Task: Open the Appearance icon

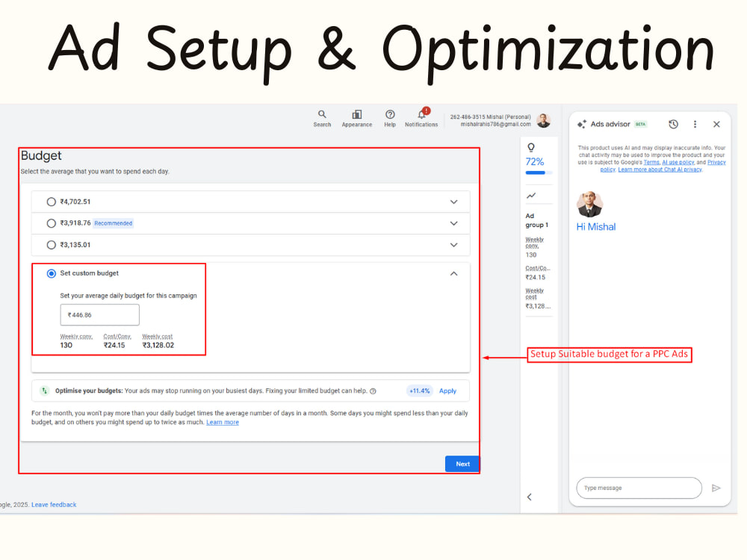Action: (357, 114)
